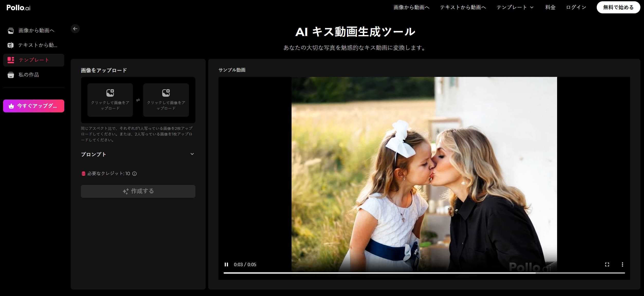Click the 無料で始める button
This screenshot has width=644, height=296.
coord(618,7)
